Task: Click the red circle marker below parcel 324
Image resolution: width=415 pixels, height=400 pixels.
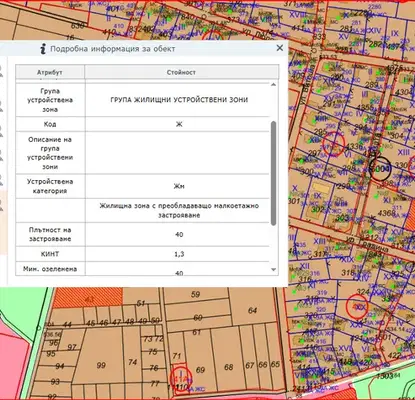Action: pos(357,306)
